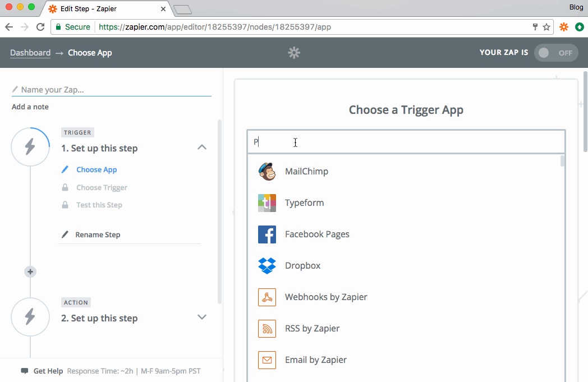Select Webhooks by Zapier label
This screenshot has height=382, width=588.
[x=326, y=297]
